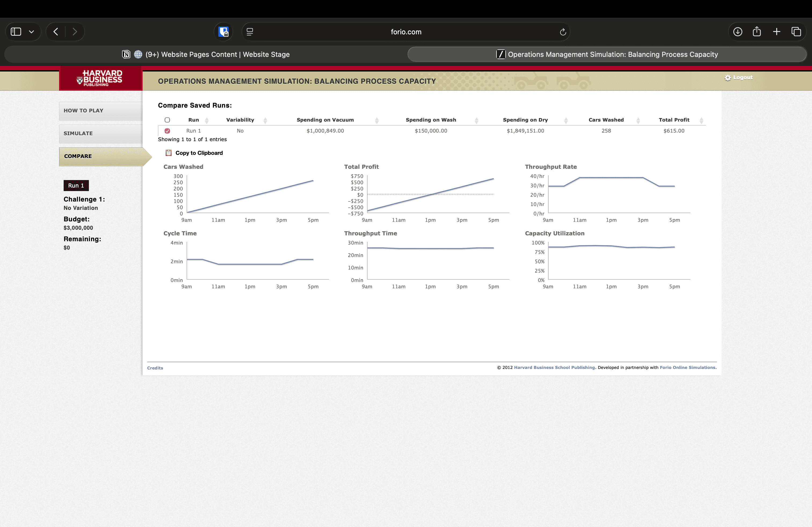Sort the table by Cars Washed arrows

pyautogui.click(x=638, y=120)
